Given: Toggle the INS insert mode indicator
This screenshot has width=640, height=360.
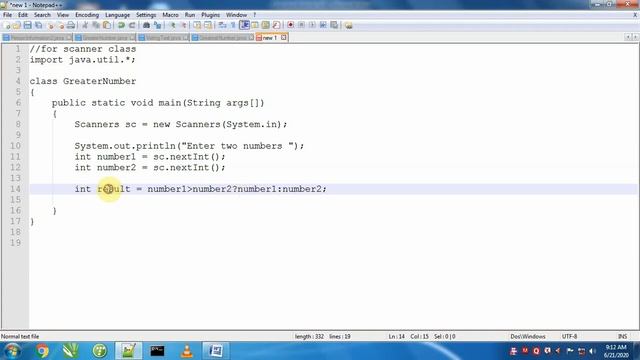Looking at the screenshot, I should [x=622, y=337].
